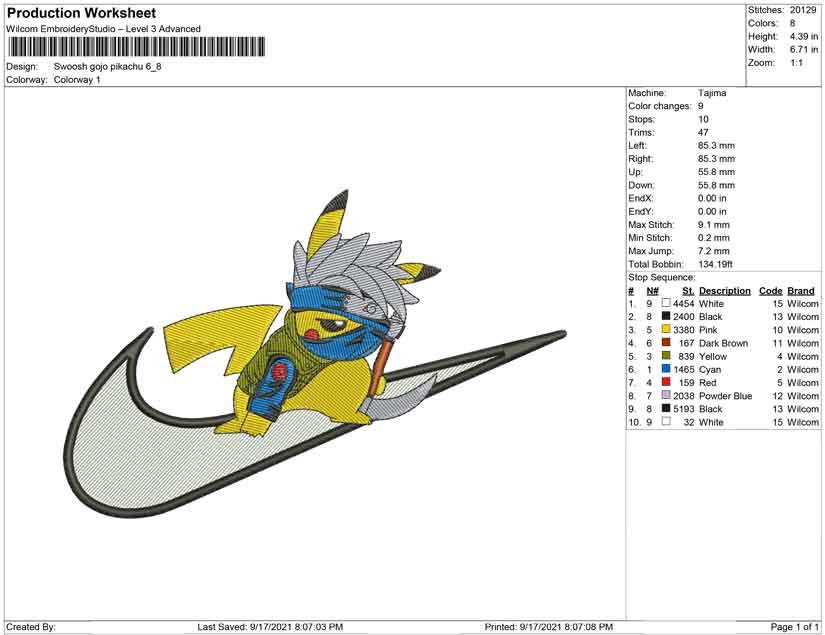Click the Dark Brown description text
The width and height of the screenshot is (825, 635).
(723, 343)
